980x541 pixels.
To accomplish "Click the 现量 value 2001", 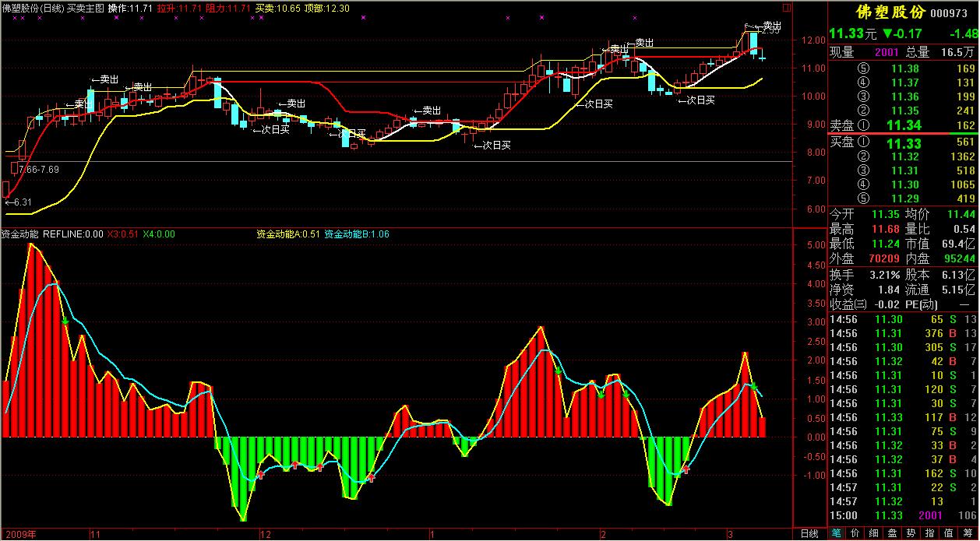I will pos(887,52).
